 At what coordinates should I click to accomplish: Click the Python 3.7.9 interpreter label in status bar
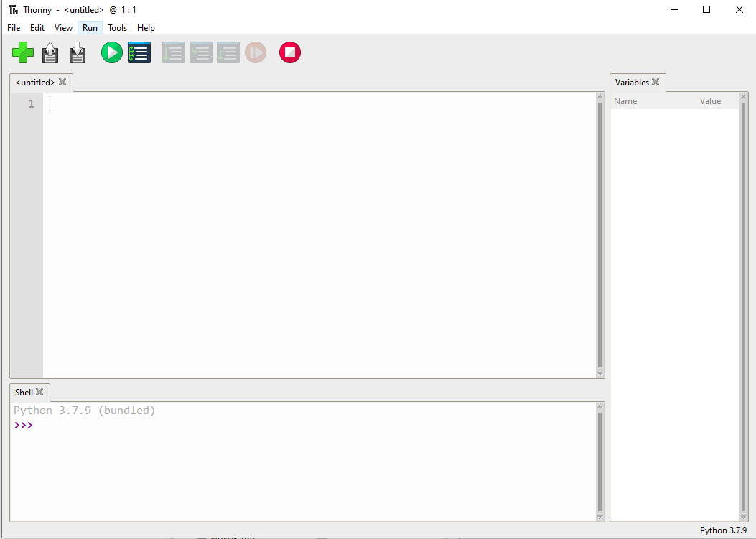[x=723, y=530]
